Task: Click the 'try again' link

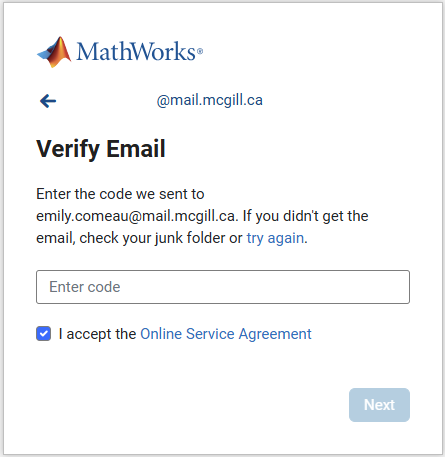Action: [x=275, y=238]
